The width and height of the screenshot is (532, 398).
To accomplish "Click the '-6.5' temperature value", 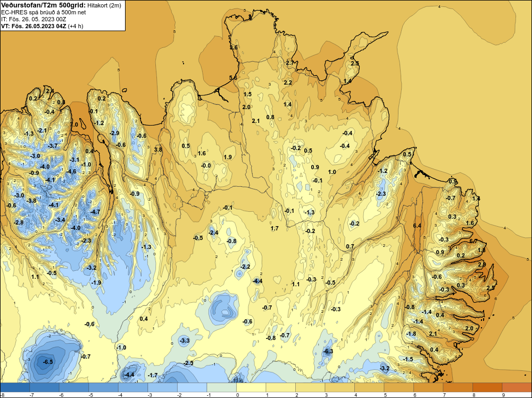I will point(48,362).
